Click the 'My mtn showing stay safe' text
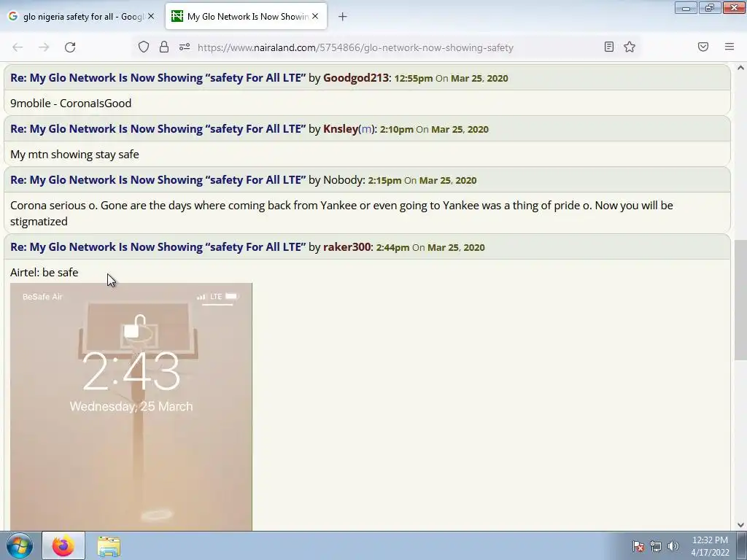Image resolution: width=747 pixels, height=560 pixels. 74,155
